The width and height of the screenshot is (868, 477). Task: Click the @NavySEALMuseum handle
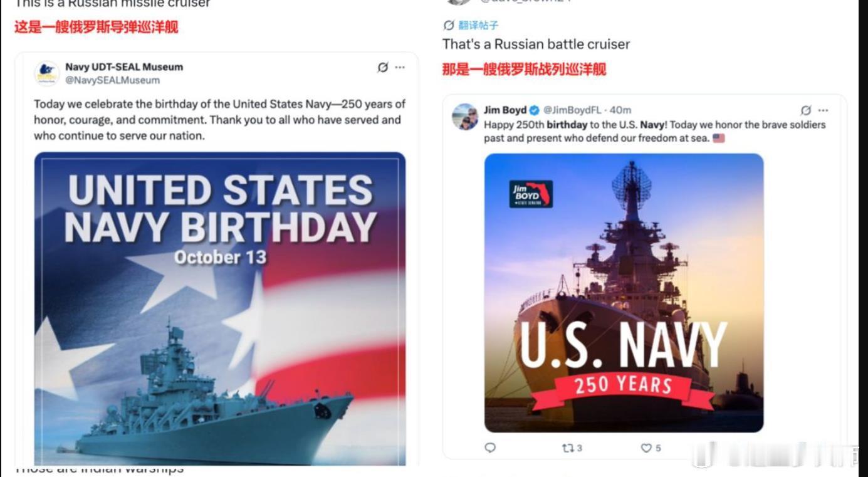click(x=113, y=80)
